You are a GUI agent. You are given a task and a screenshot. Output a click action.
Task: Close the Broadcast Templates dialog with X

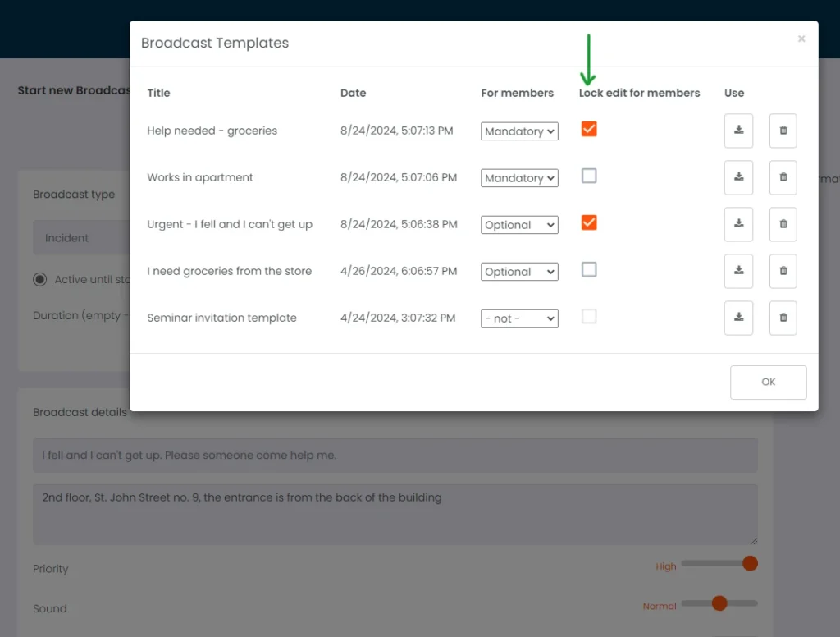click(801, 39)
